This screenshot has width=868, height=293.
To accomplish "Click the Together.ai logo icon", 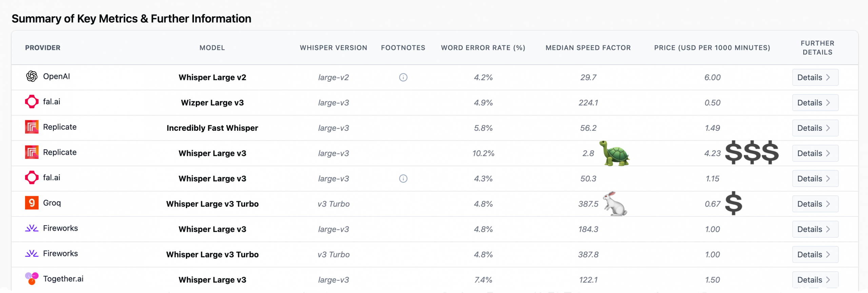I will click(32, 278).
